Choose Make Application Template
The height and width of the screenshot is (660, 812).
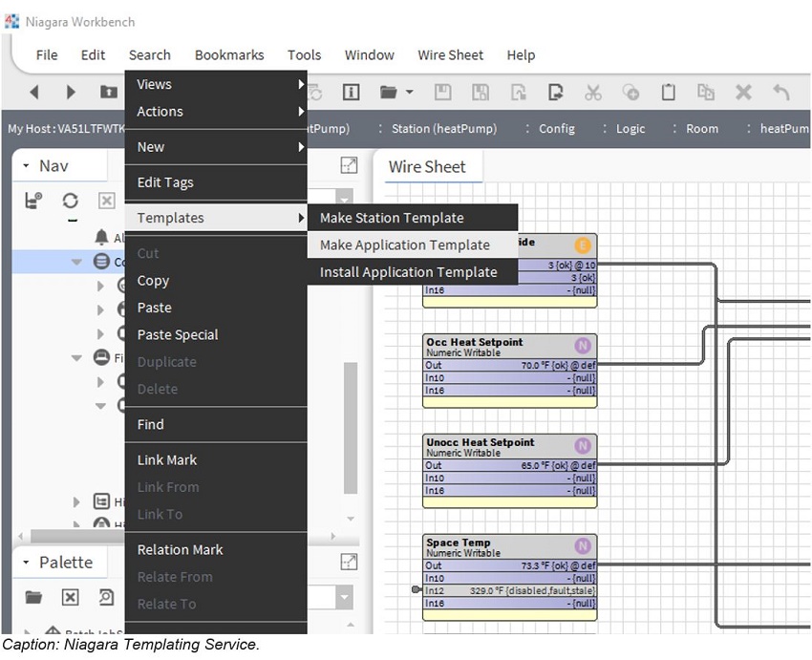[413, 245]
